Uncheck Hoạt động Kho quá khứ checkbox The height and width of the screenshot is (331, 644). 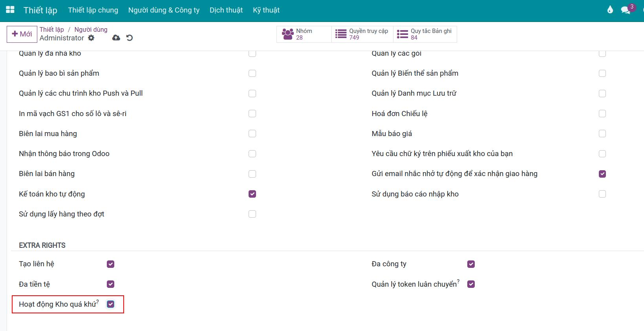pos(110,304)
